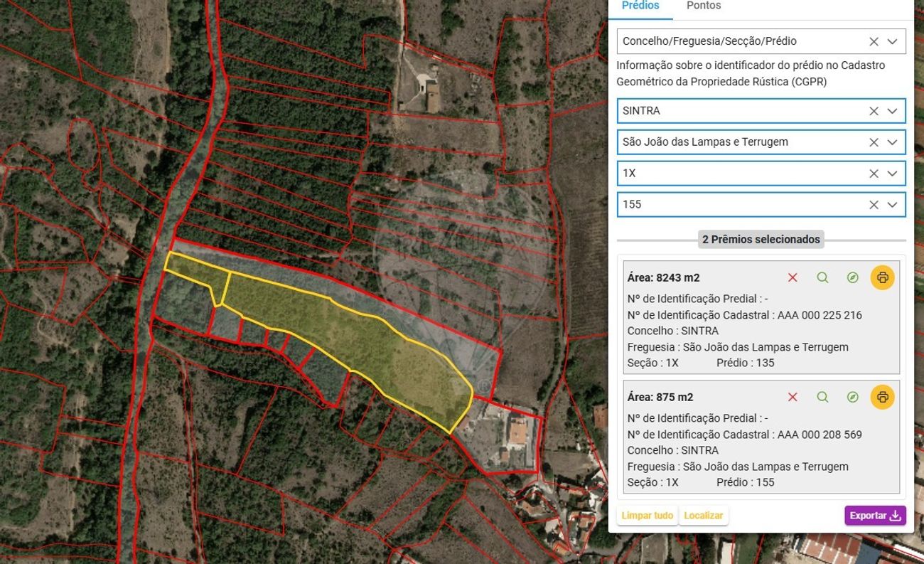Click the Prédio : 155 text
Image resolution: width=924 pixels, height=564 pixels.
745,482
